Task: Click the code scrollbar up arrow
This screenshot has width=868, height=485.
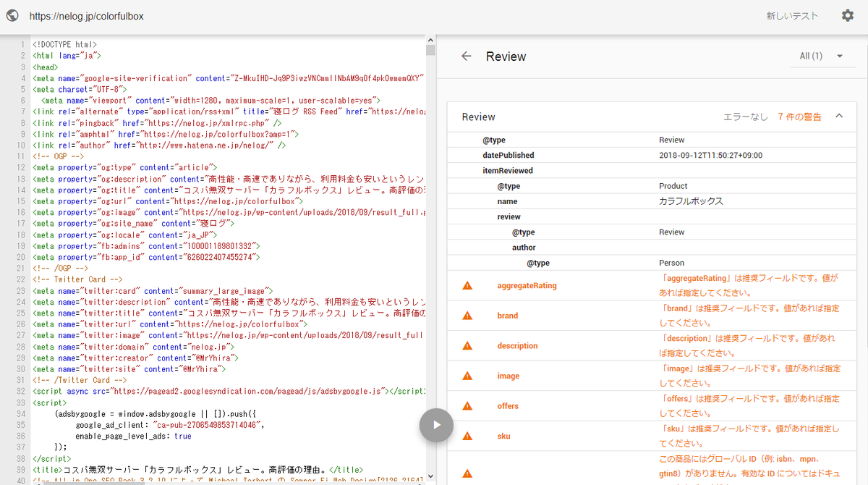Action: (x=430, y=40)
